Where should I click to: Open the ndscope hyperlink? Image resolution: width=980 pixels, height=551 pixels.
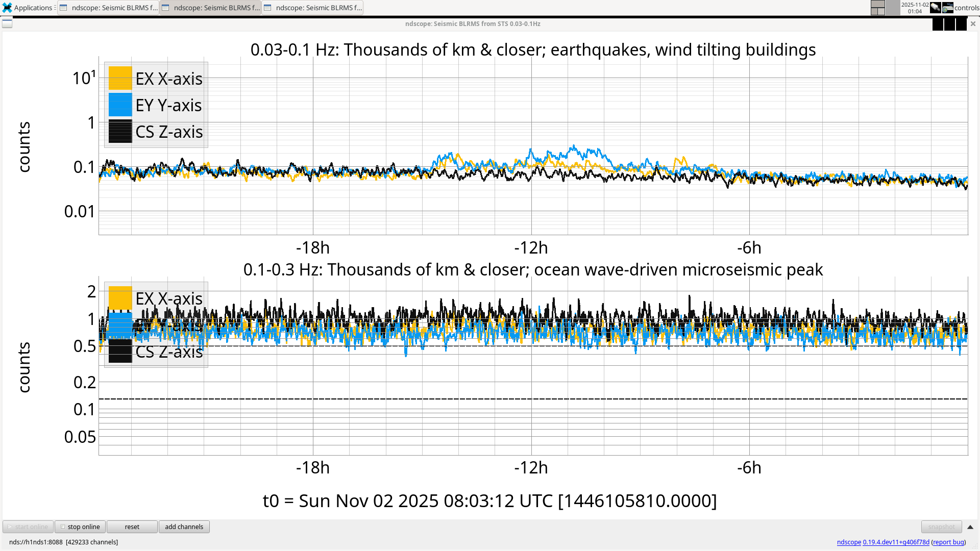[848, 542]
